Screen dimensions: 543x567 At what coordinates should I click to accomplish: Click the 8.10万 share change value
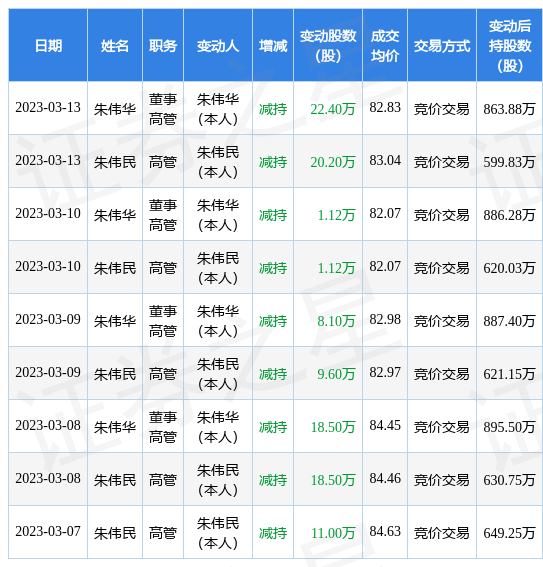pyautogui.click(x=336, y=321)
